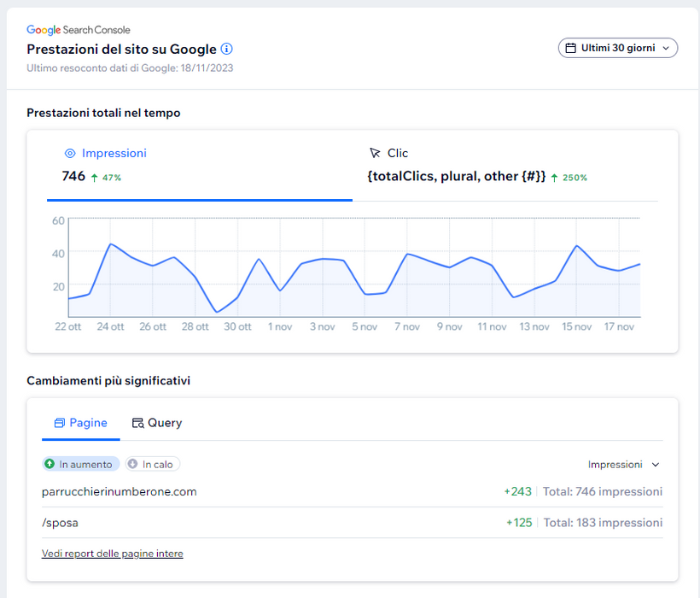Click the Query tab magnifier icon
700x598 pixels.
tap(137, 423)
